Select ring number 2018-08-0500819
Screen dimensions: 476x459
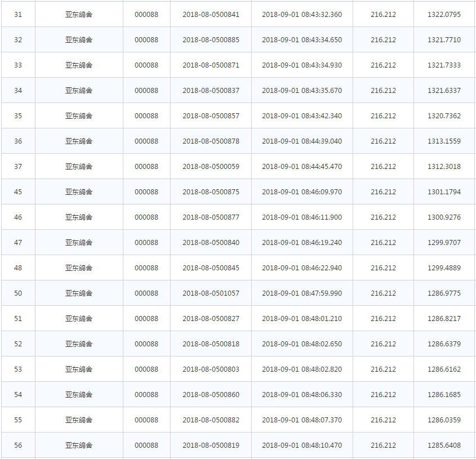point(211,445)
